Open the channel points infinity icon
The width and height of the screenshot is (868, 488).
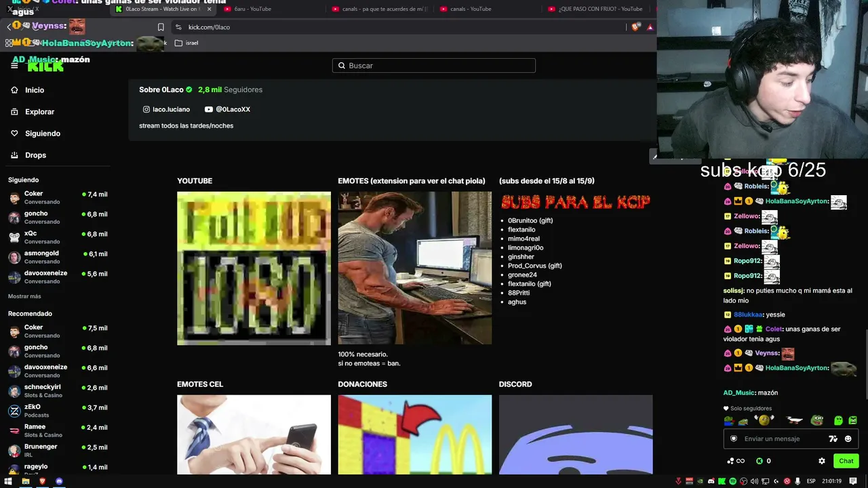click(x=736, y=461)
